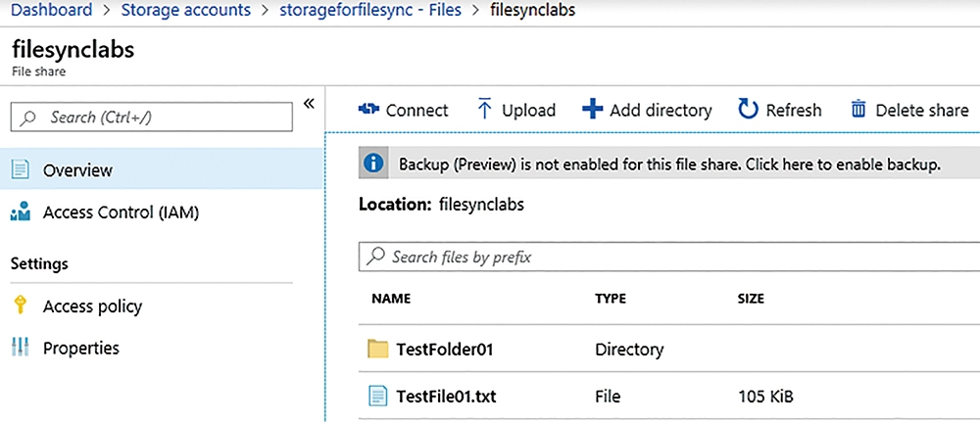Screen dimensions: 980x422
Task: Click the enable backup banner message
Action: [x=669, y=164]
